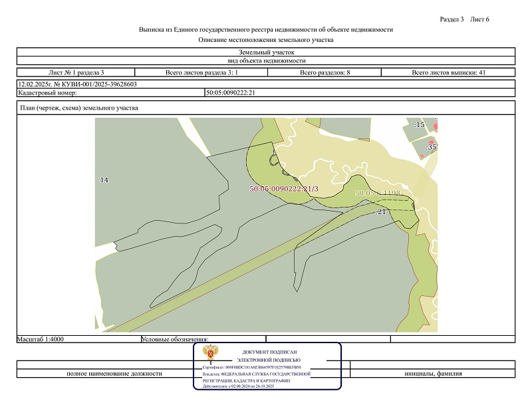
Task: Click the 'Сертификат' line in signature stamp
Action: pyautogui.click(x=251, y=367)
